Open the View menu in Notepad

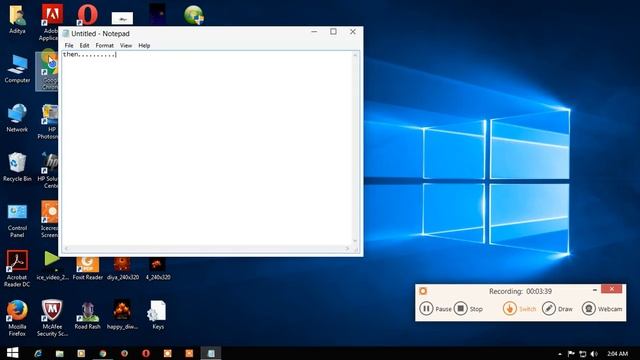pos(126,45)
